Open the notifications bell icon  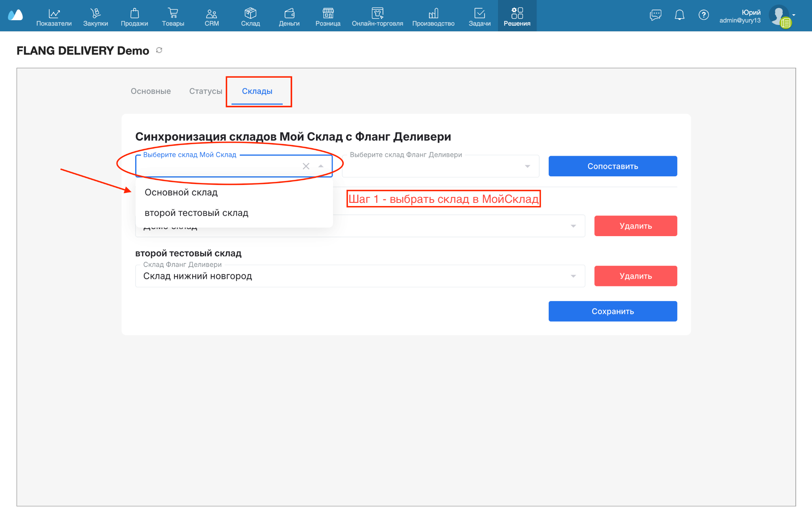(x=680, y=15)
